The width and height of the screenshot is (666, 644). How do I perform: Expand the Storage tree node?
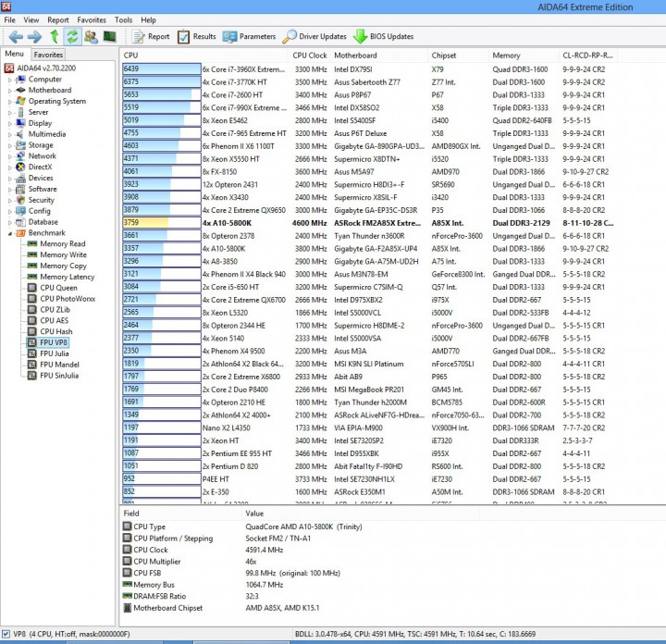10,145
